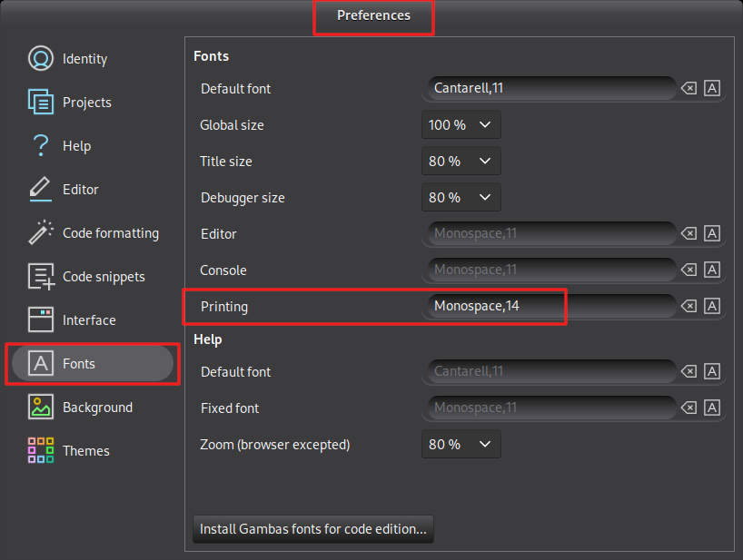Select the Themes color grid icon
The height and width of the screenshot is (560, 743).
pos(41,451)
